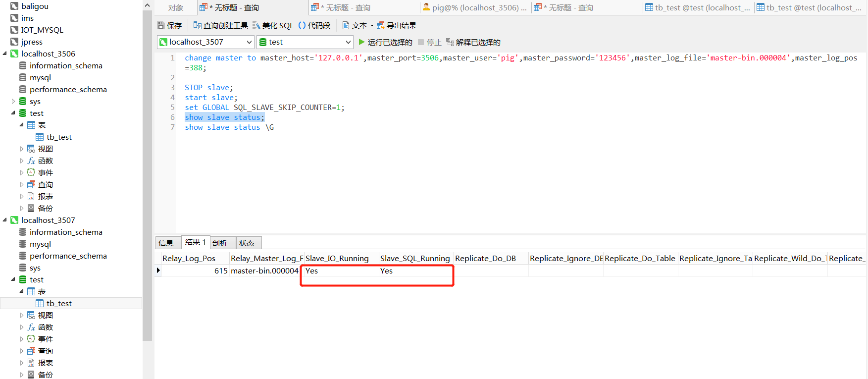Image resolution: width=868 pixels, height=379 pixels.
Task: Click the Queries icon under localhost_3507 test
Action: coord(31,351)
